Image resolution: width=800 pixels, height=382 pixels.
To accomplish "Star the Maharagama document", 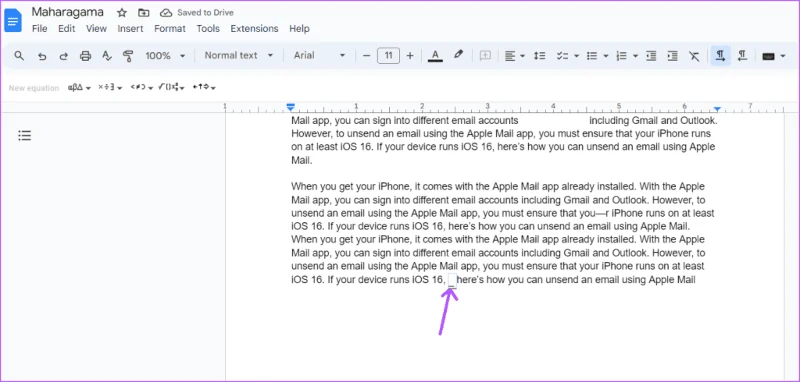I will click(121, 13).
